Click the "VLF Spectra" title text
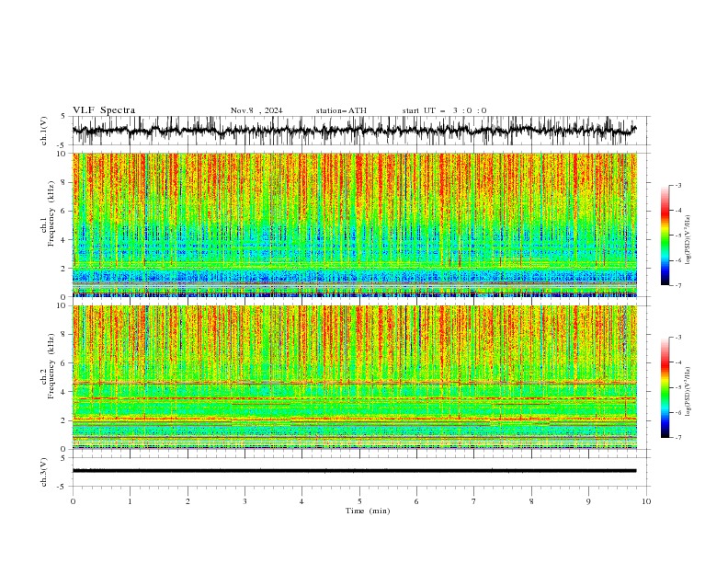The width and height of the screenshot is (728, 563). coord(104,110)
